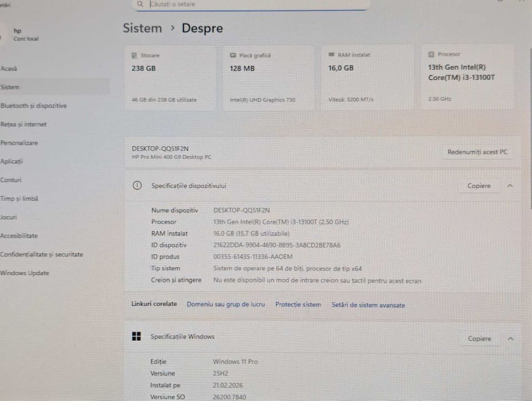Go to Personalizare settings

19,143
